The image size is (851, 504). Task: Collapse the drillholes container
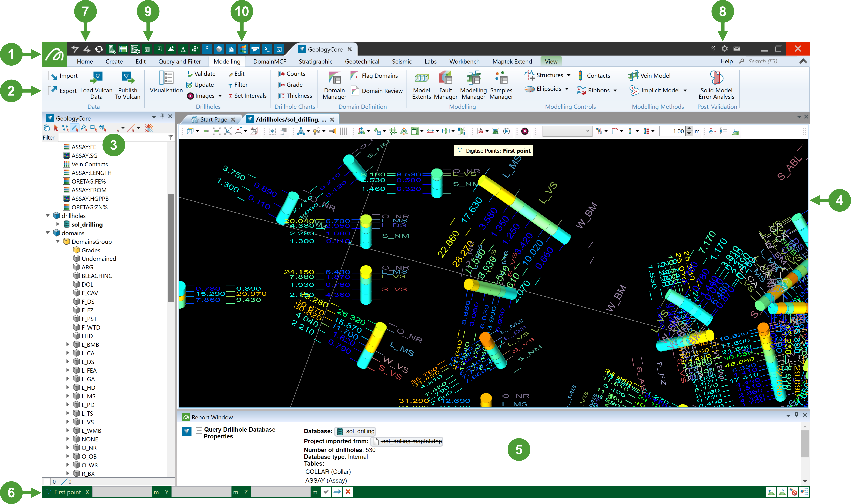pos(48,215)
